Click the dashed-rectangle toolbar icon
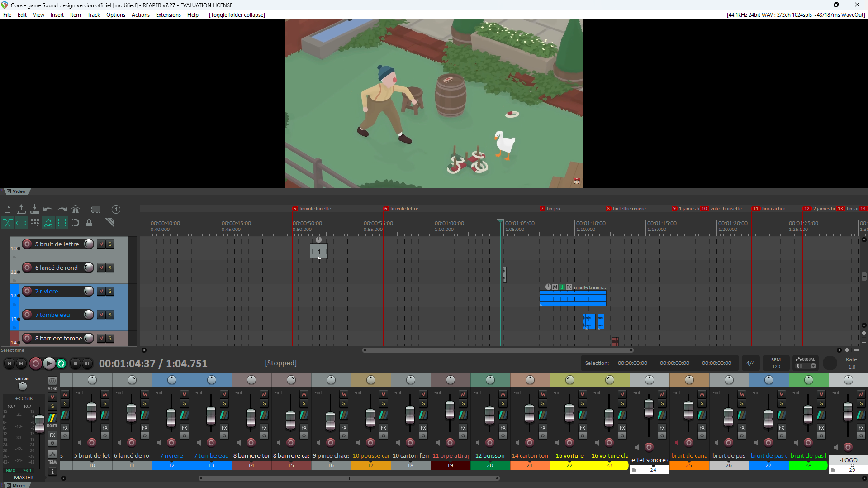Viewport: 868px width, 488px height. point(96,209)
